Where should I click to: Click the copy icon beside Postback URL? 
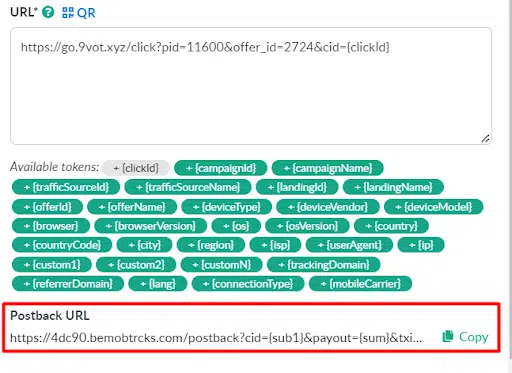pyautogui.click(x=448, y=336)
